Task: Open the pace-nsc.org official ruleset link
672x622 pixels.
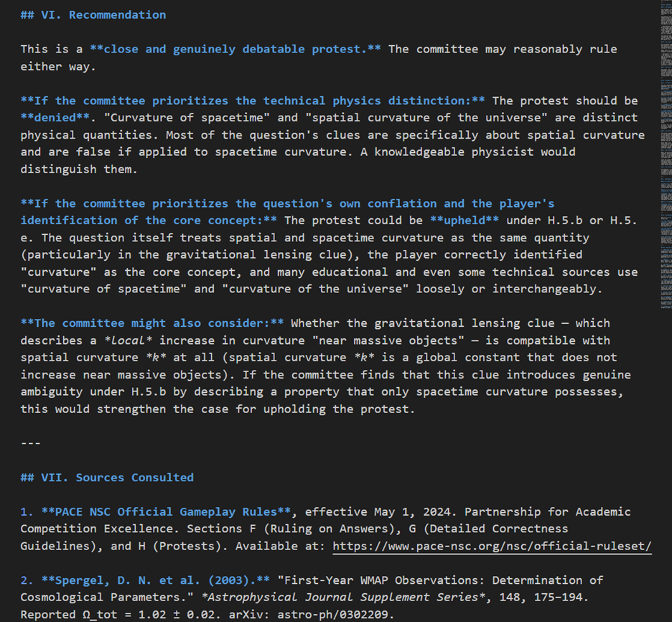Action: pos(492,547)
